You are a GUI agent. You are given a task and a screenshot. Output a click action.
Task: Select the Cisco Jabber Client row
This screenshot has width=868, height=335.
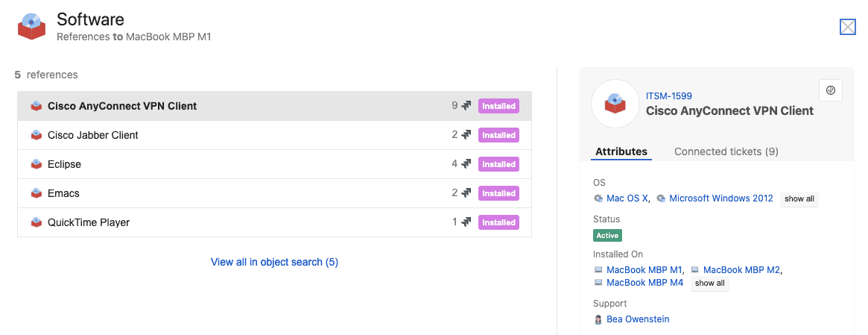pyautogui.click(x=275, y=135)
